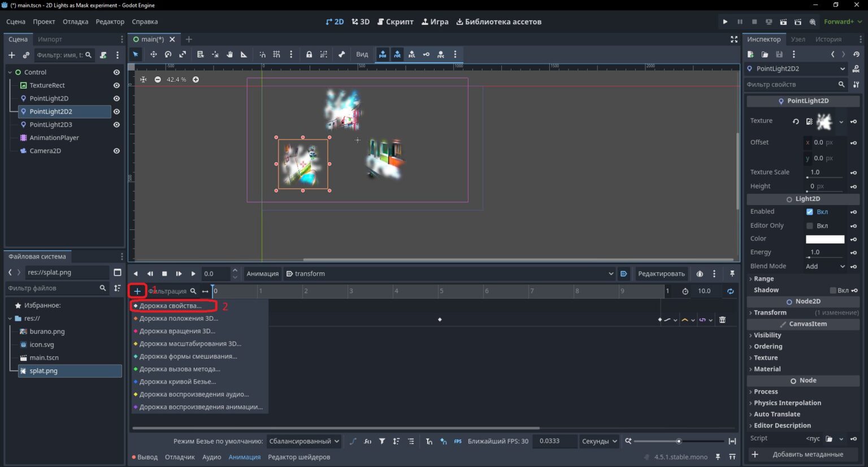Screen dimensions: 868x467
Task: Toggle distraction-free mode in viewport
Action: point(734,39)
